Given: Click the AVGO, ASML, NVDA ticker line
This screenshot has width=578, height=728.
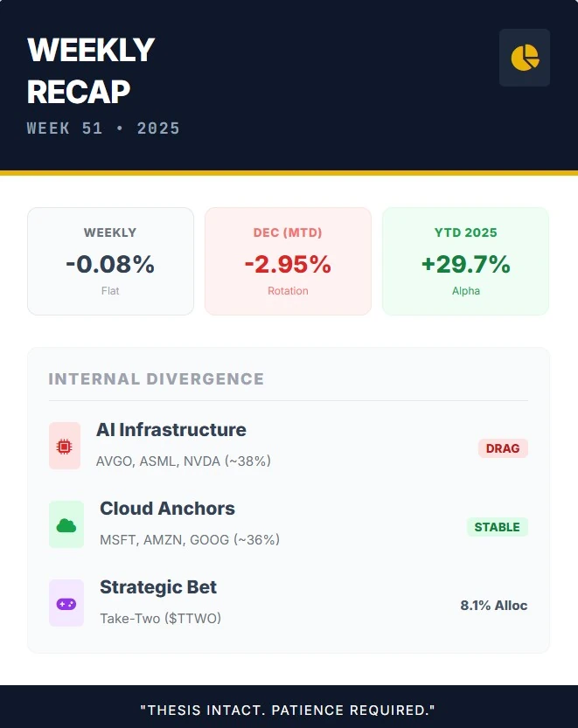Looking at the screenshot, I should pos(183,461).
